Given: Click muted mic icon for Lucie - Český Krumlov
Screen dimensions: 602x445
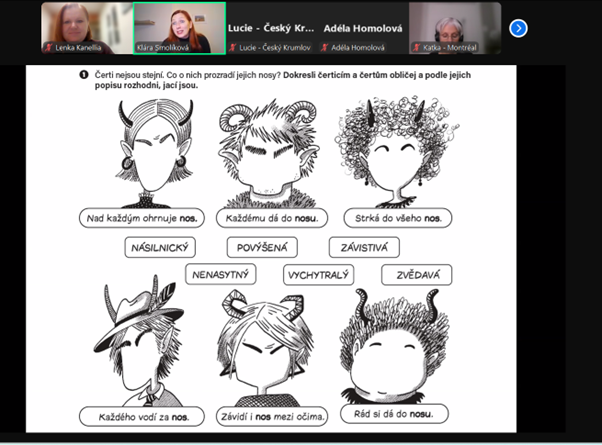Looking at the screenshot, I should pyautogui.click(x=233, y=46).
